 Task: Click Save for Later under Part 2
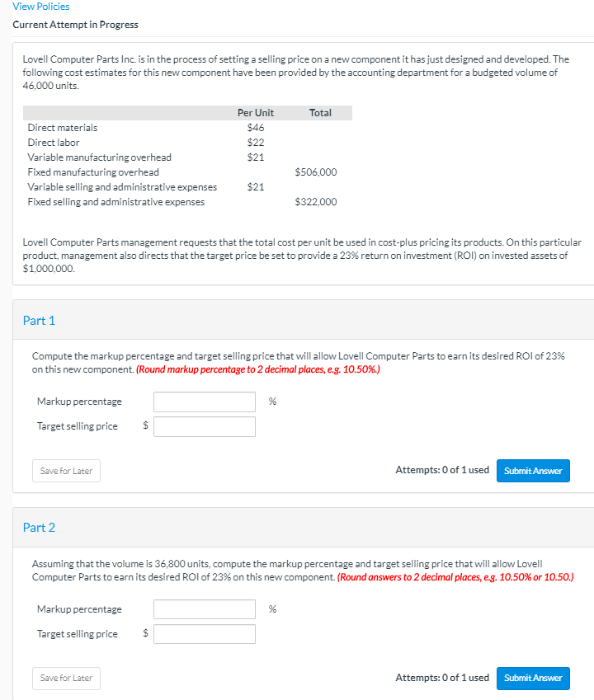pos(65,678)
